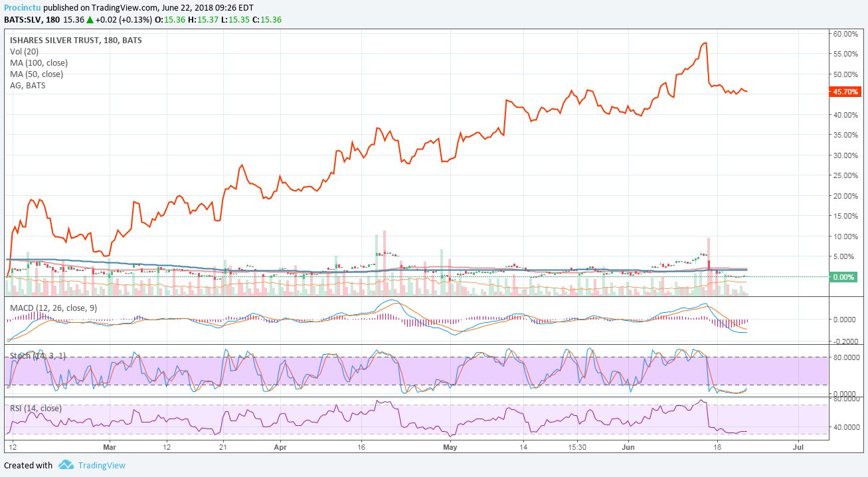
Task: Click the 55.00% price axis label
Action: [x=847, y=53]
